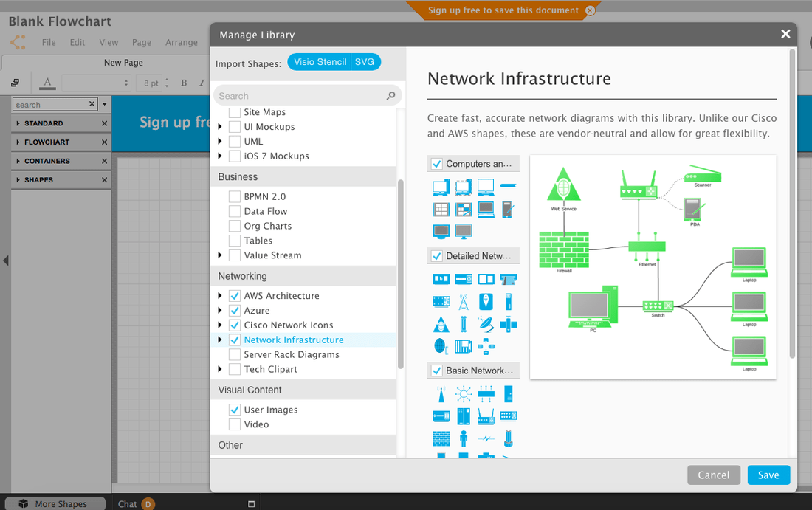Select the brick firewall shape icon
This screenshot has width=812, height=510.
(x=441, y=439)
